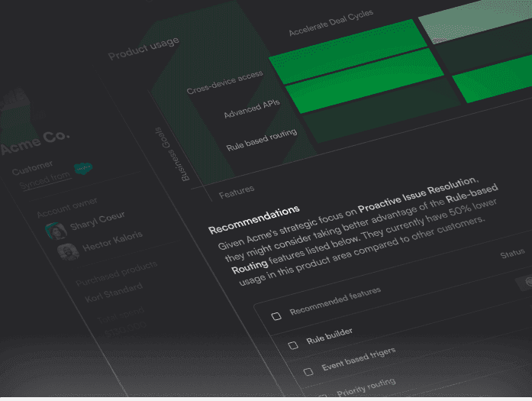Click the Status column header
This screenshot has height=401, width=532.
click(x=513, y=254)
